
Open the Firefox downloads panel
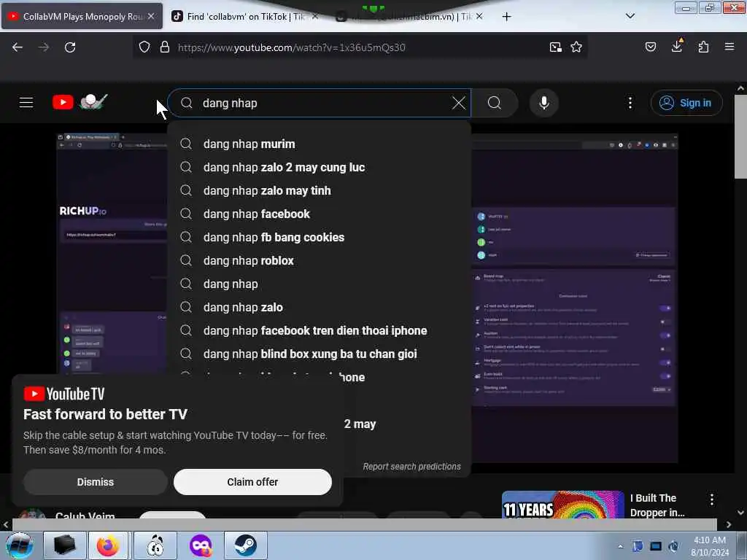677,46
